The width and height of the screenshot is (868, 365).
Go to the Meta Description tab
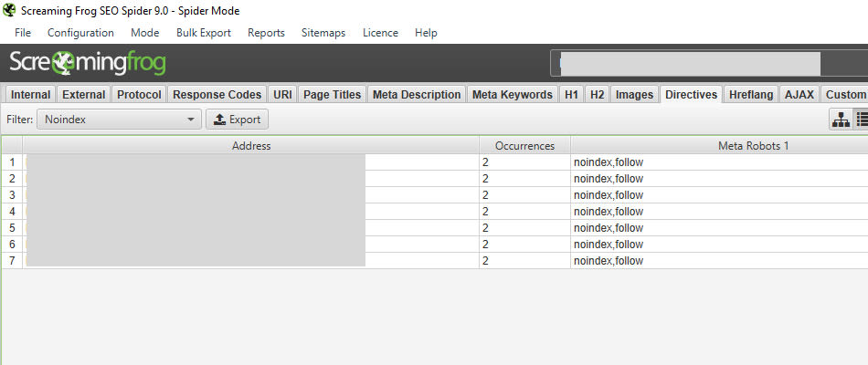417,95
